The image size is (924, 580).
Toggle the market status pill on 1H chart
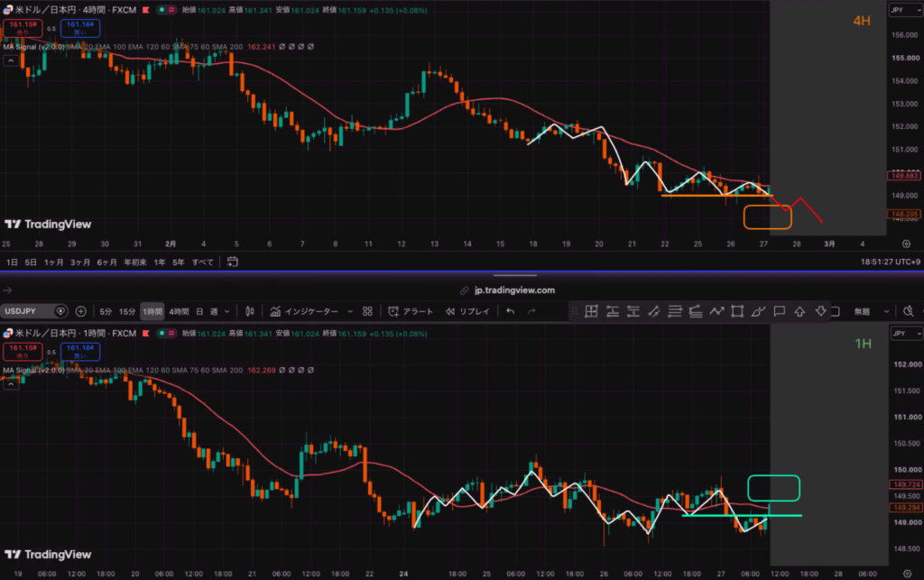pyautogui.click(x=166, y=333)
